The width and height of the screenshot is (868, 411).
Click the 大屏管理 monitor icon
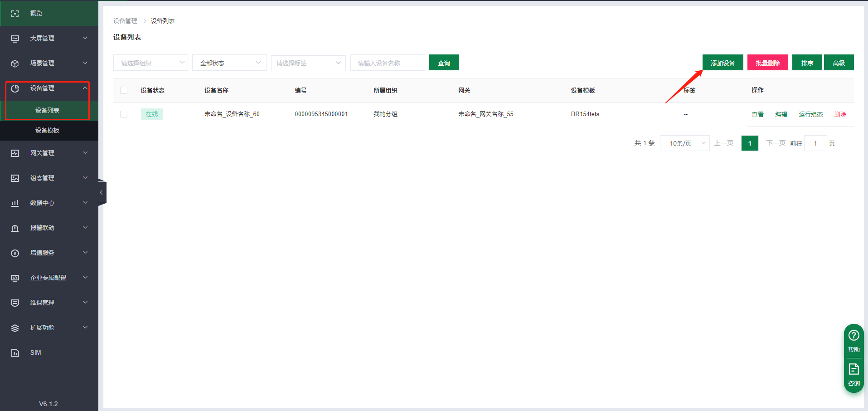click(15, 39)
